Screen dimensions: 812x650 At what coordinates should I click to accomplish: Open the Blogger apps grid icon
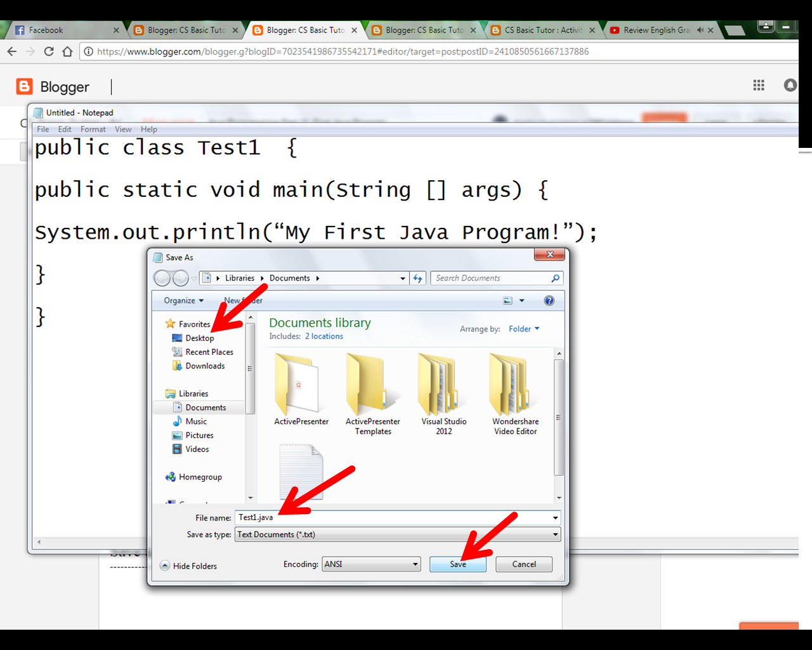point(759,85)
